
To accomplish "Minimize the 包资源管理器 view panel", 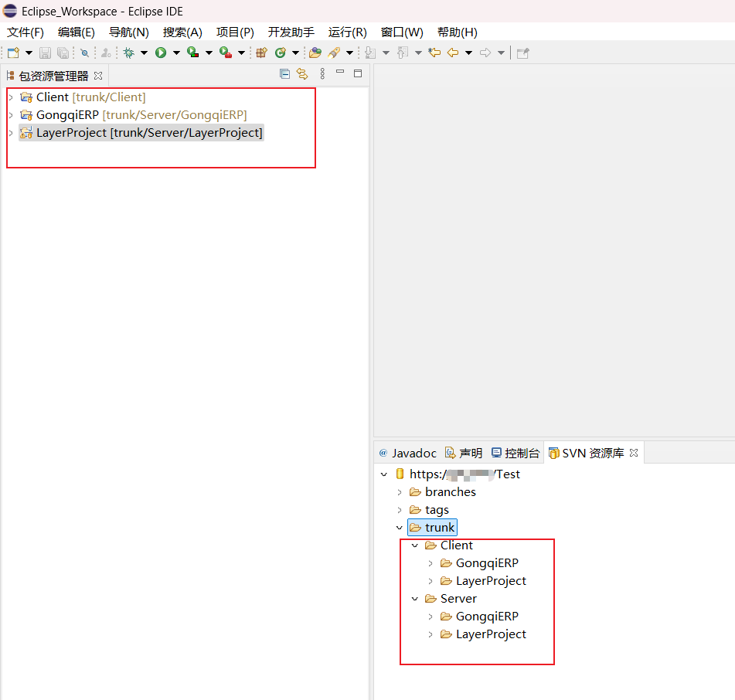I will tap(340, 72).
